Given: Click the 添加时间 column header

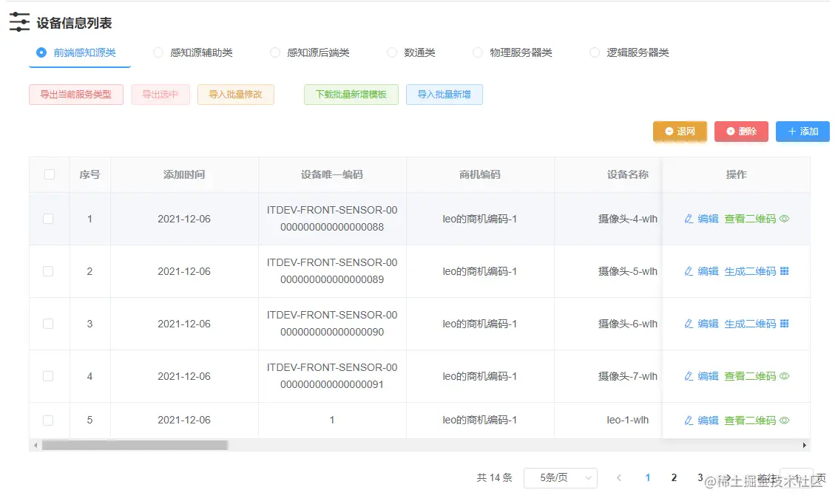Looking at the screenshot, I should 184,174.
